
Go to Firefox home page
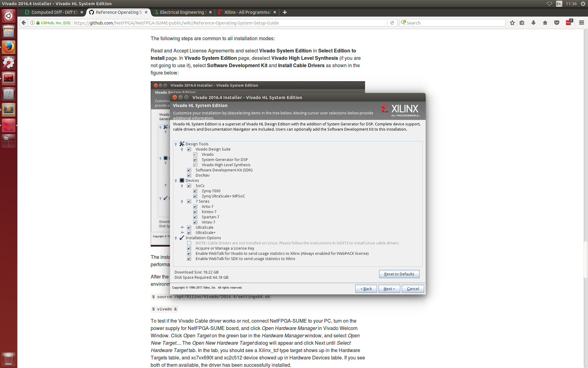coord(545,22)
